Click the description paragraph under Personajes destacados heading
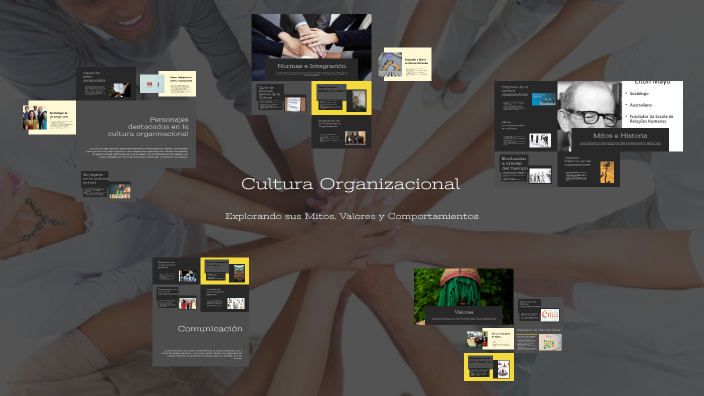Screen dimensions: 704x396 pyautogui.click(x=137, y=153)
